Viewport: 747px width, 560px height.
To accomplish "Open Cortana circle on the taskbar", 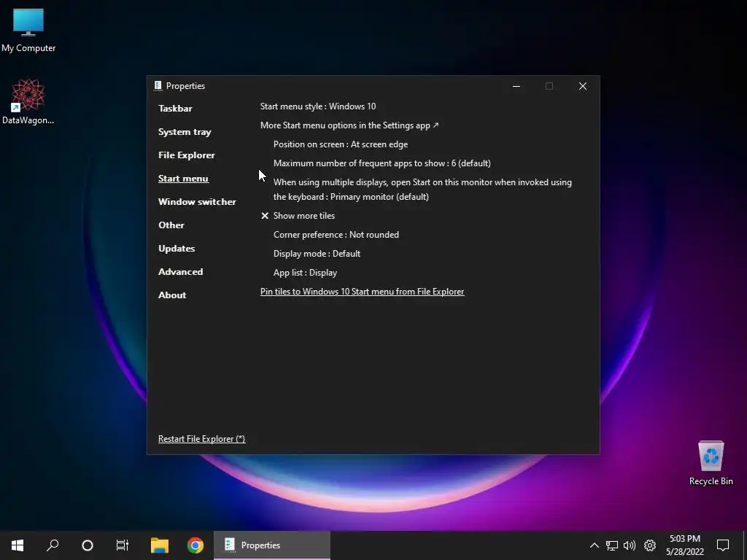I will (88, 545).
